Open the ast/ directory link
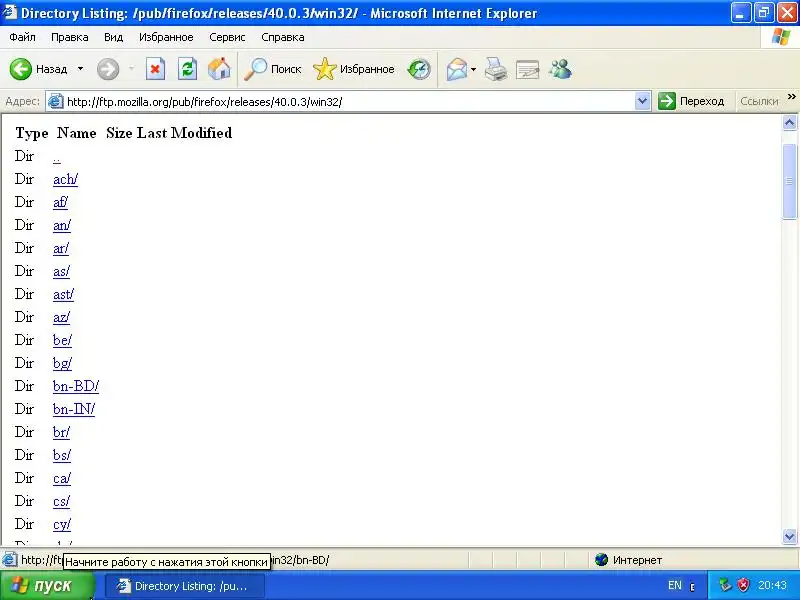The width and height of the screenshot is (800, 600). pos(63,294)
